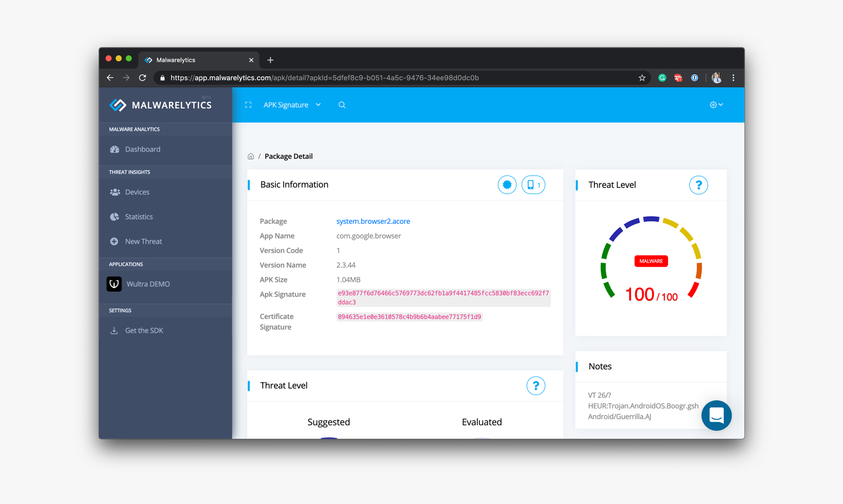Close the Malwarelytics browser tab
This screenshot has width=843, height=504.
[x=251, y=60]
